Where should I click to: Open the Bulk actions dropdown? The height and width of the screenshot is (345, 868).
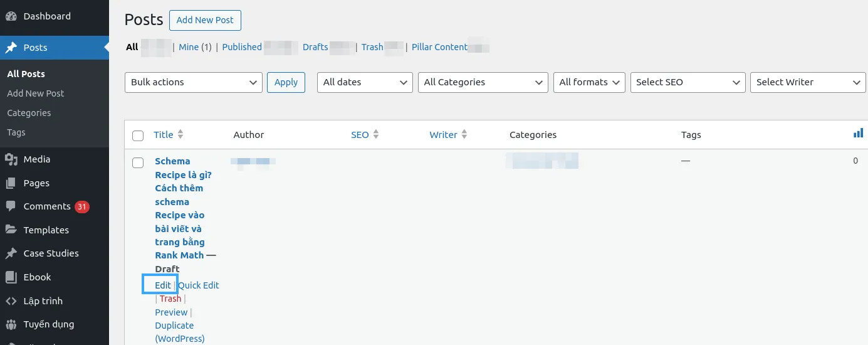193,82
